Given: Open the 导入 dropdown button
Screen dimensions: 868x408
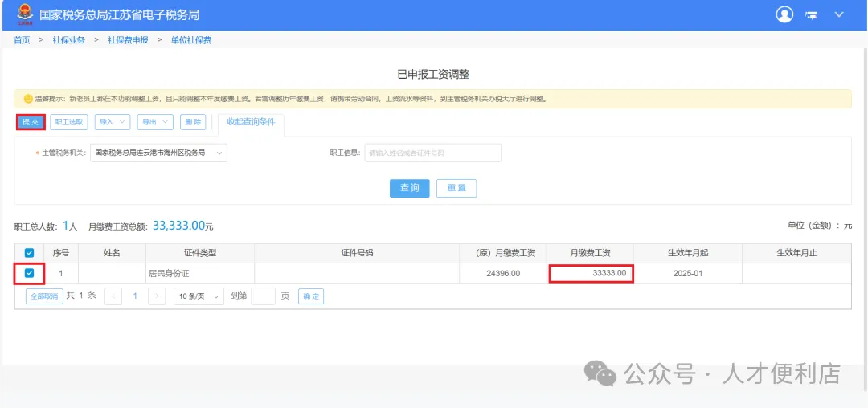Looking at the screenshot, I should [x=113, y=122].
